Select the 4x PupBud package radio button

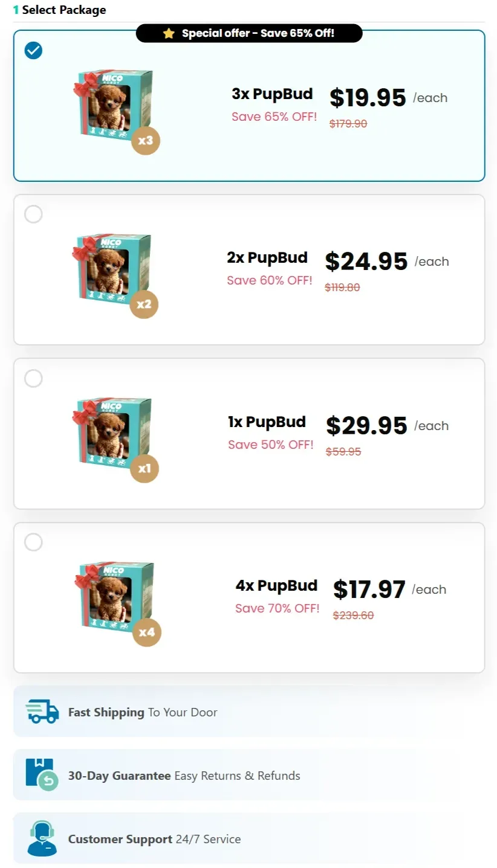[x=34, y=542]
